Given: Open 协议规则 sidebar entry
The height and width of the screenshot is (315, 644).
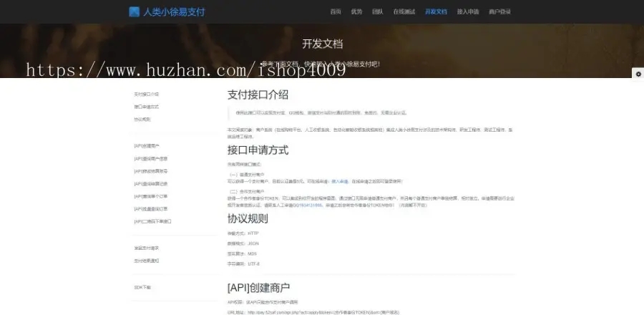Looking at the screenshot, I should (x=142, y=120).
